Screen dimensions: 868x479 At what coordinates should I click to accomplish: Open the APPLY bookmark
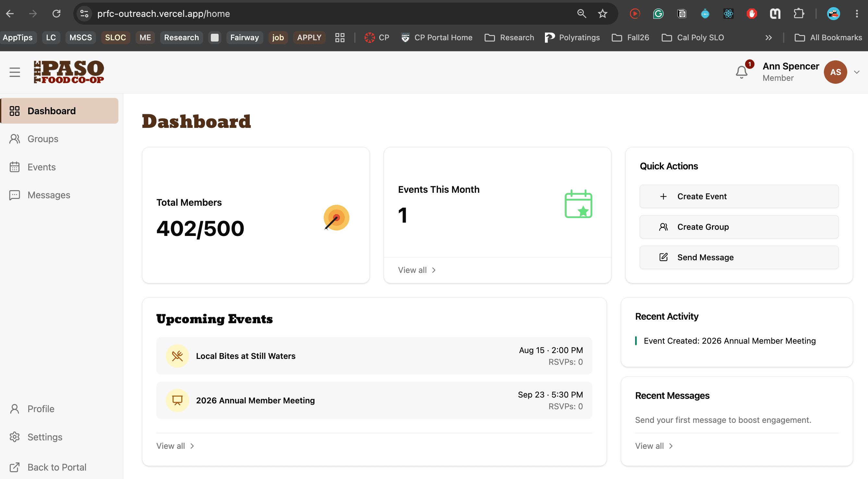point(309,37)
